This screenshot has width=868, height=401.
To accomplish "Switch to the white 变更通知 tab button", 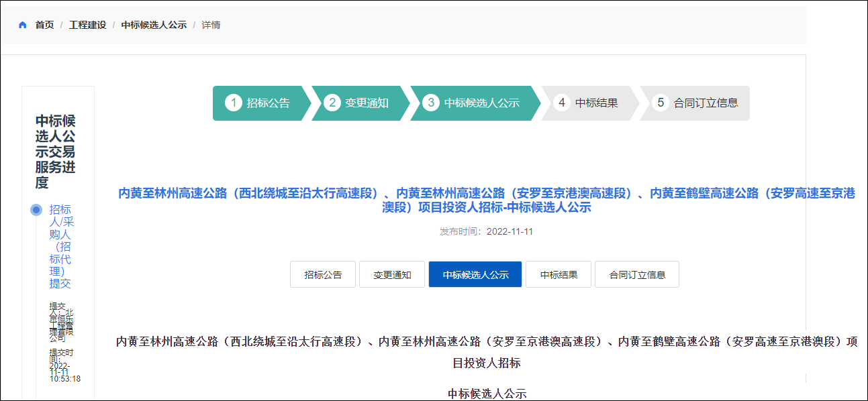I will pos(392,274).
